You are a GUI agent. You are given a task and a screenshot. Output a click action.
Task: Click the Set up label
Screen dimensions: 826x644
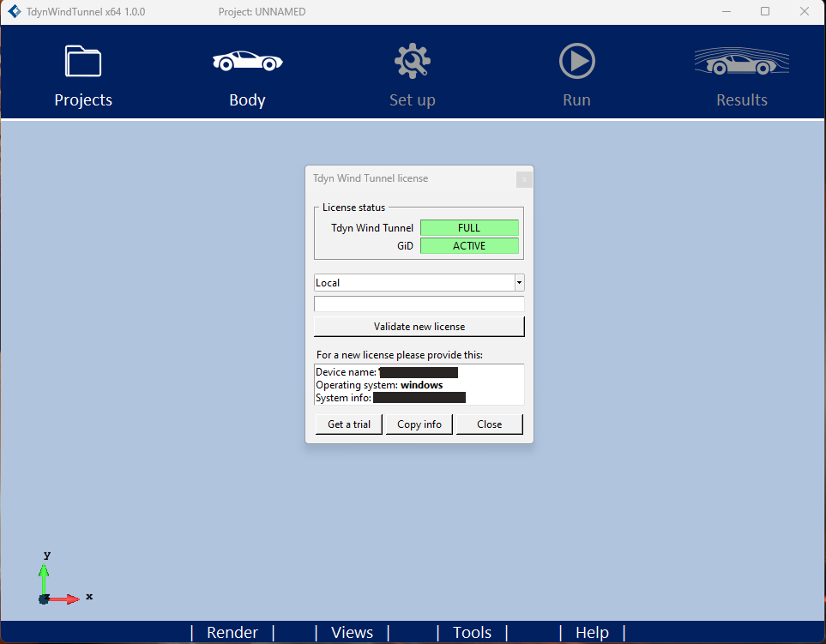(x=413, y=100)
